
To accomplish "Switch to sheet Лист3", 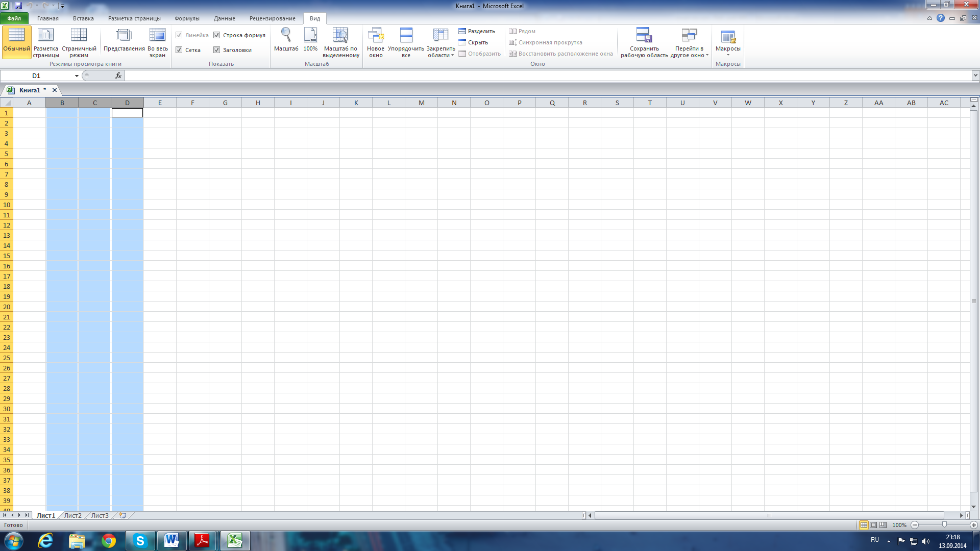I will click(100, 515).
